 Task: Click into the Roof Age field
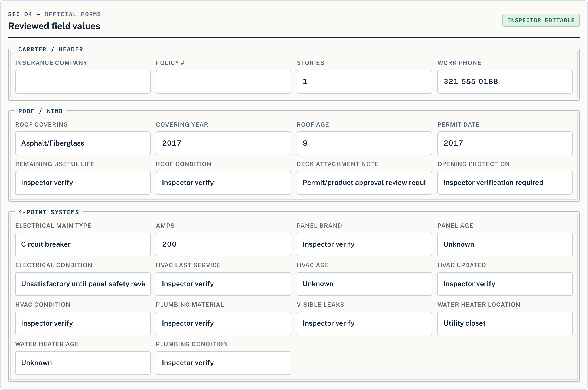coord(364,143)
